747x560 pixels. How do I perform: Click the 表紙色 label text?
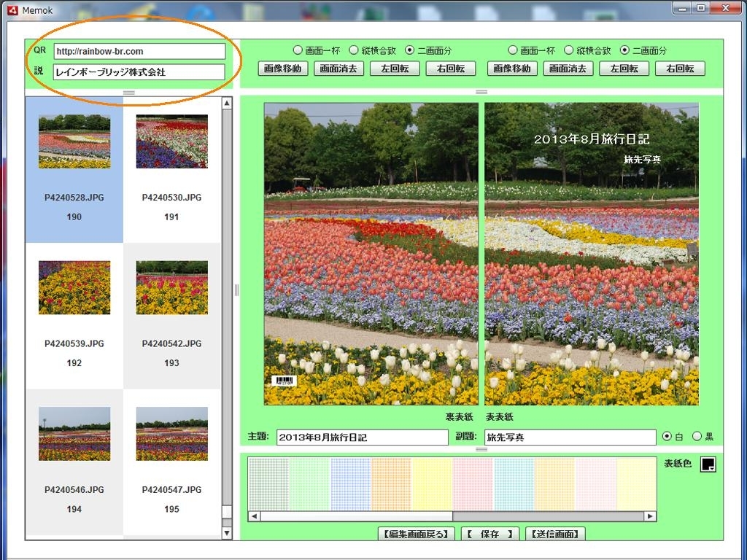[x=678, y=463]
